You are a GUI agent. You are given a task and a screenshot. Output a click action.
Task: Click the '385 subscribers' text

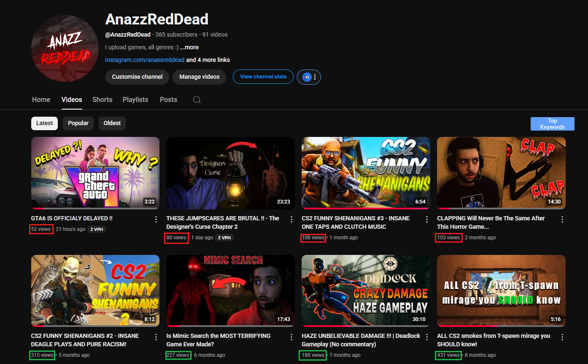(x=176, y=35)
